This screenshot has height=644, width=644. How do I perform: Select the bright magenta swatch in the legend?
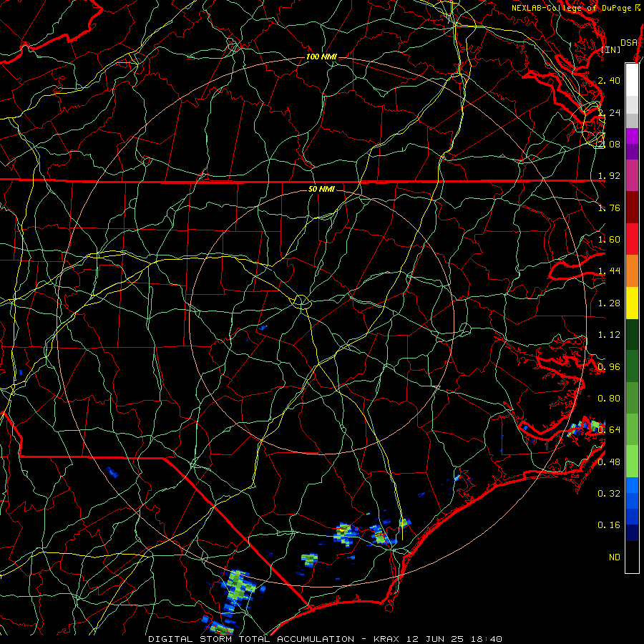632,136
